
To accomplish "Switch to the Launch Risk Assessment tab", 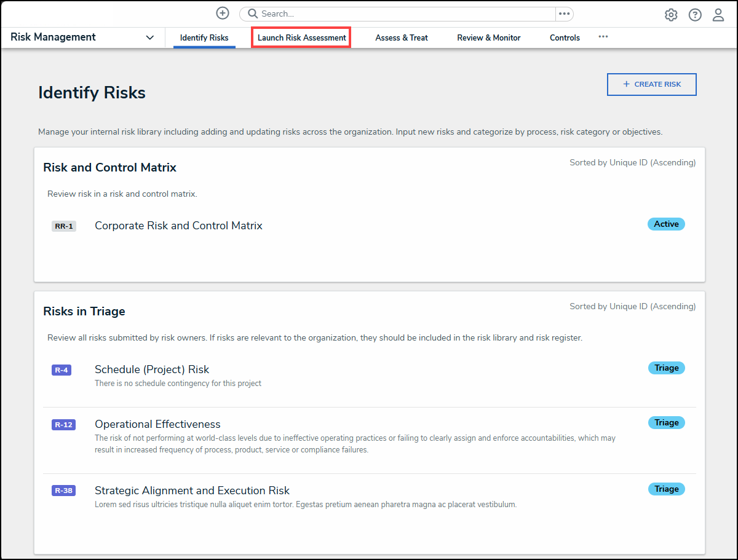I will click(x=301, y=37).
